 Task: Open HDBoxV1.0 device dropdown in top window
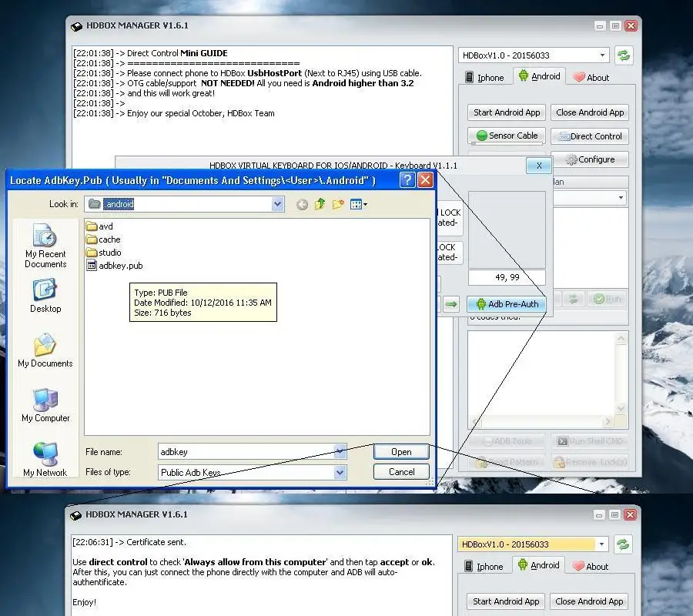click(x=602, y=55)
